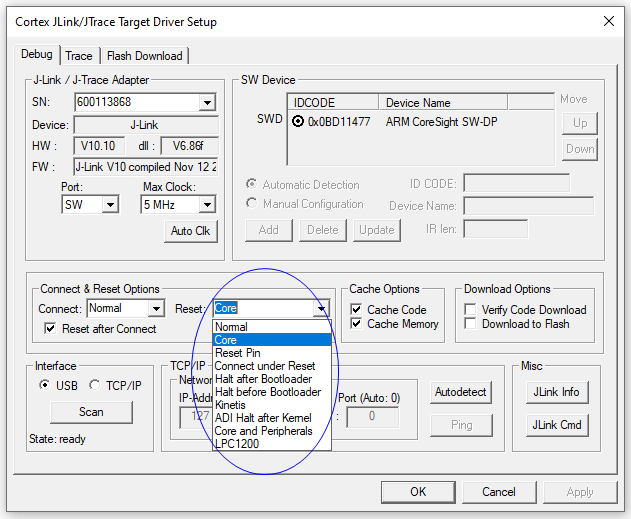Image resolution: width=631 pixels, height=519 pixels.
Task: Choose Halt after Bootloader option
Action: pos(272,379)
